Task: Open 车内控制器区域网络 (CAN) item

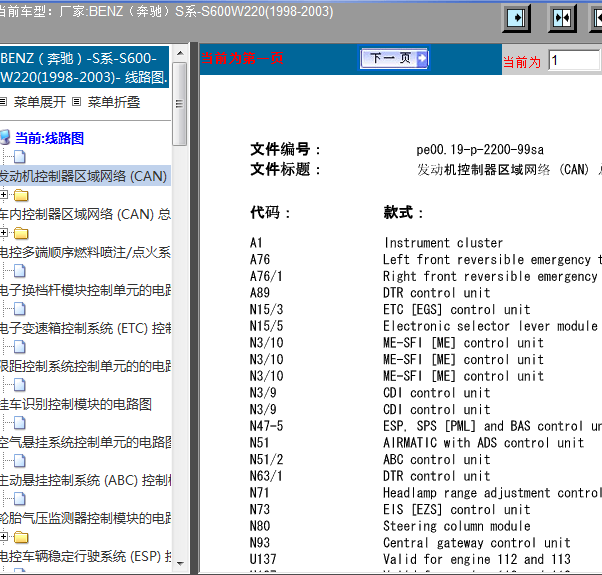Action: click(x=85, y=214)
